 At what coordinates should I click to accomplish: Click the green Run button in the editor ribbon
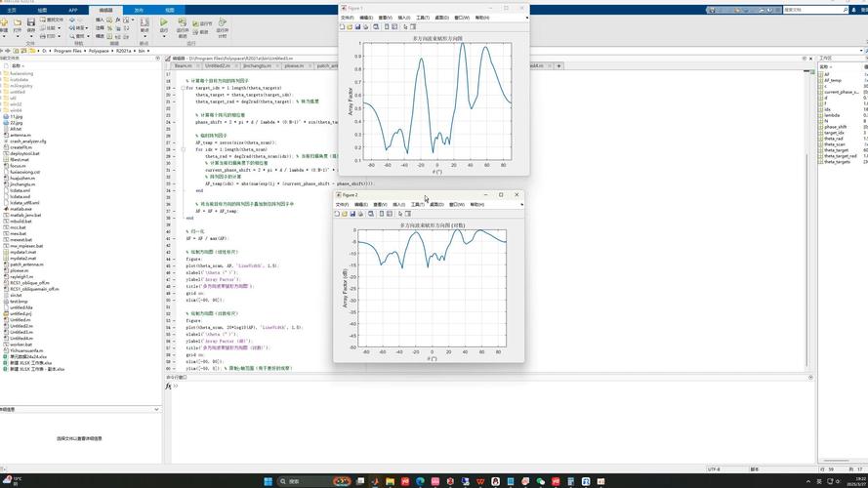click(164, 22)
